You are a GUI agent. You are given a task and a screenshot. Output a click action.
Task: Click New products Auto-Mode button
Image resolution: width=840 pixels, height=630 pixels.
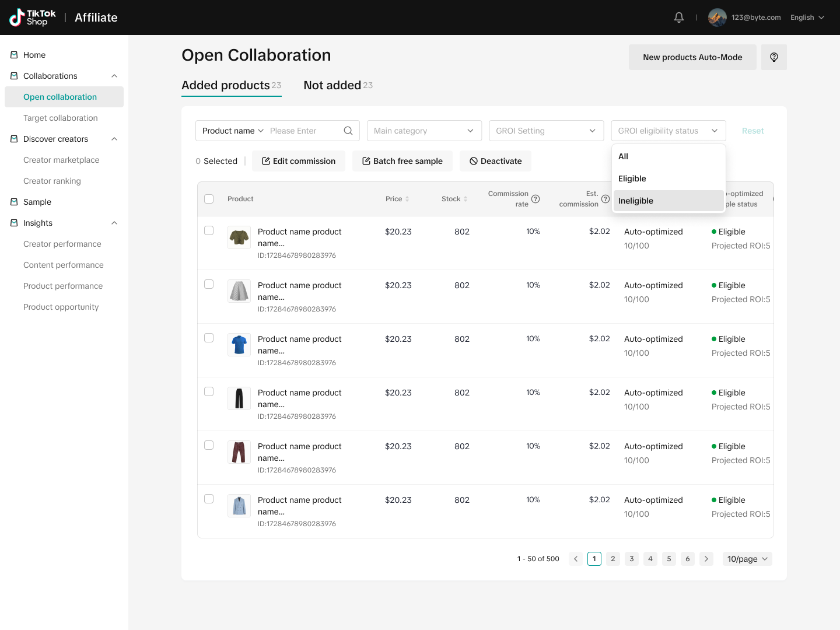(x=692, y=57)
